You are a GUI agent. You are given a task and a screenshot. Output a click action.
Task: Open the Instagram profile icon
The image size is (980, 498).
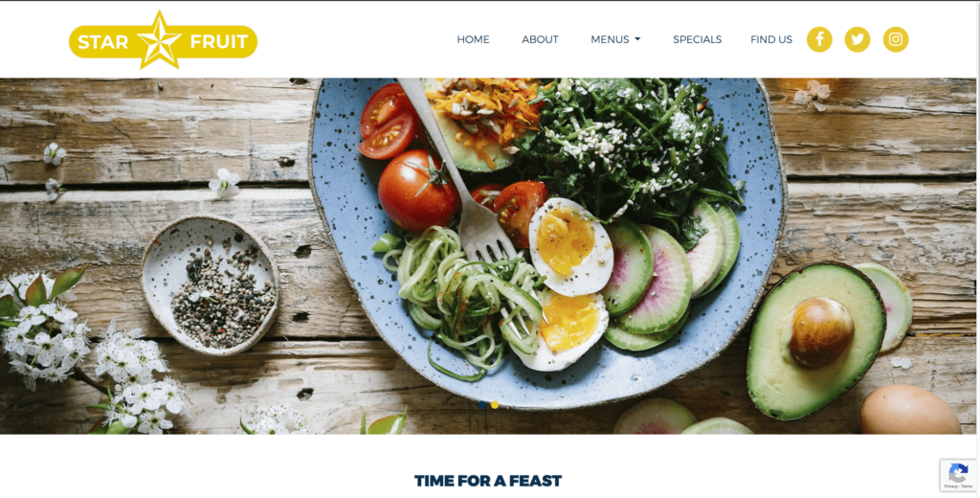click(896, 39)
